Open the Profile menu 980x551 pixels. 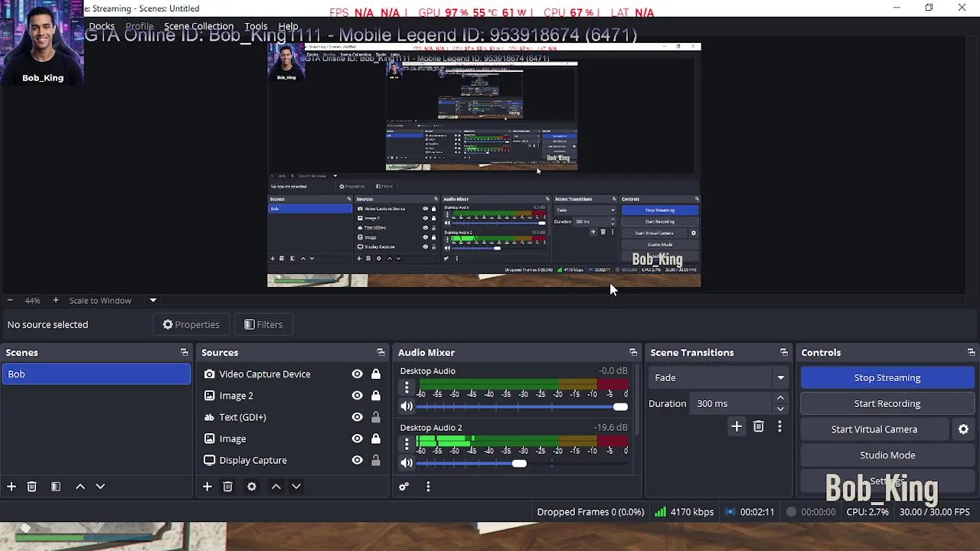pyautogui.click(x=139, y=26)
